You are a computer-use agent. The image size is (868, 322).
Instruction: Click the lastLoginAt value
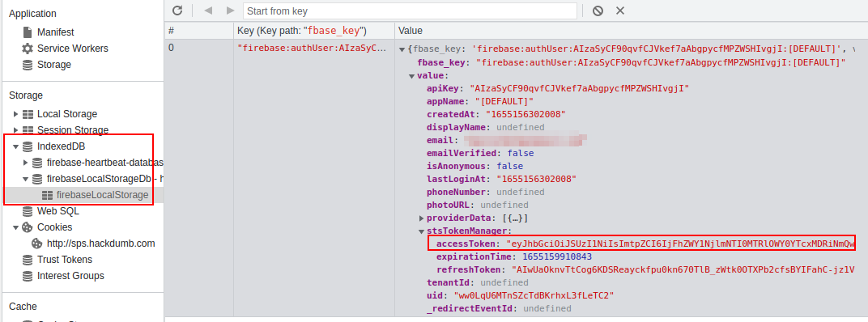[x=537, y=180]
